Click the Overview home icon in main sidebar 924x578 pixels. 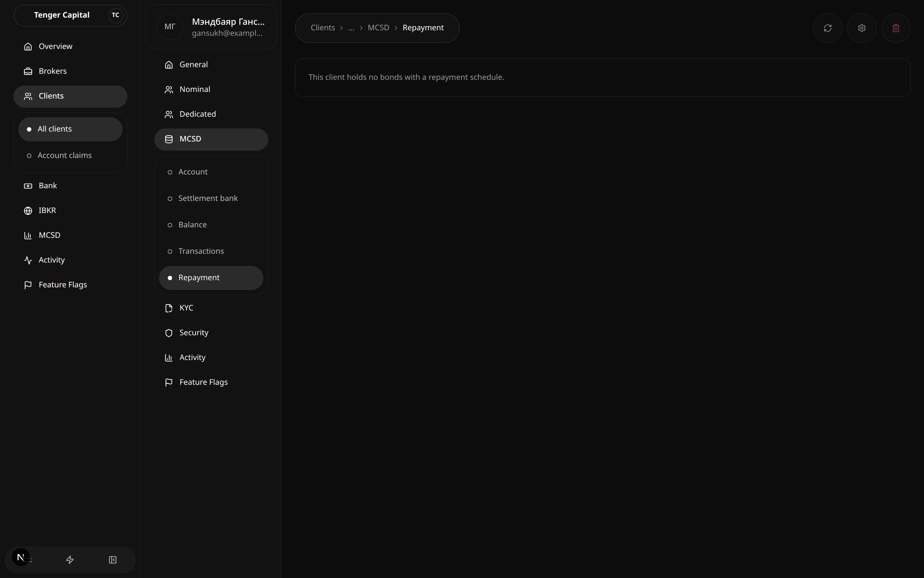[x=28, y=46]
